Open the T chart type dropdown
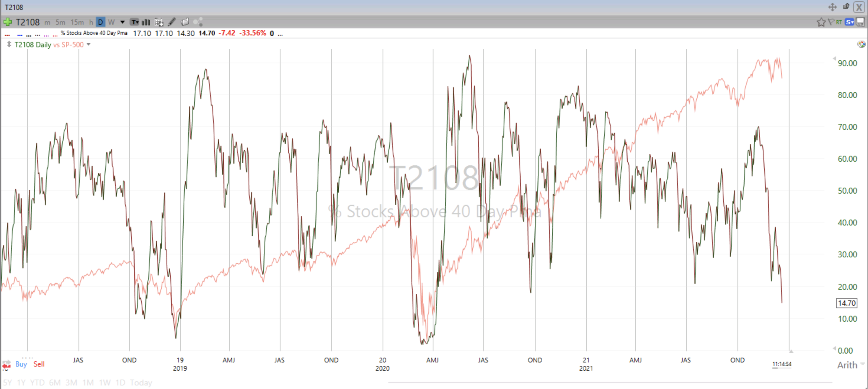This screenshot has width=868, height=389. coord(135,22)
